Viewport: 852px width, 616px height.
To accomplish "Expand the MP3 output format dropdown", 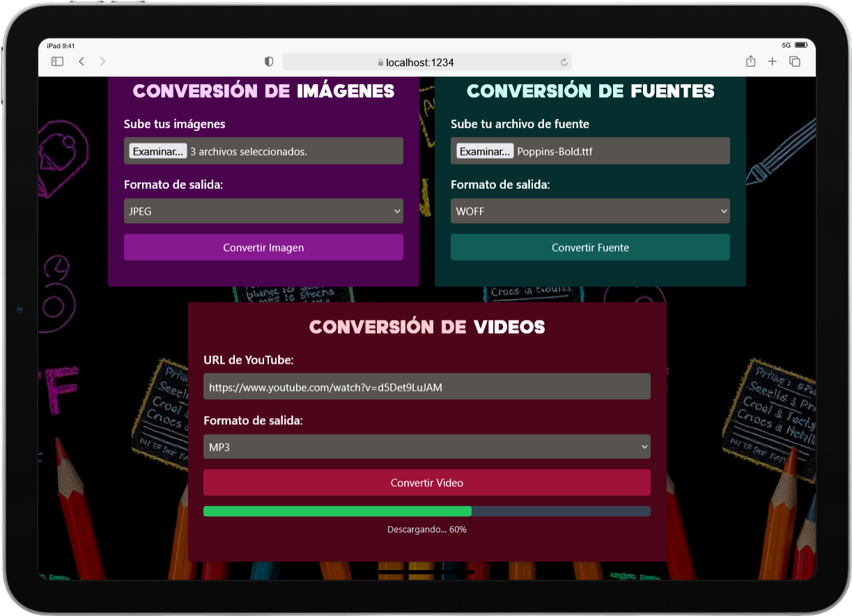I will click(x=426, y=447).
